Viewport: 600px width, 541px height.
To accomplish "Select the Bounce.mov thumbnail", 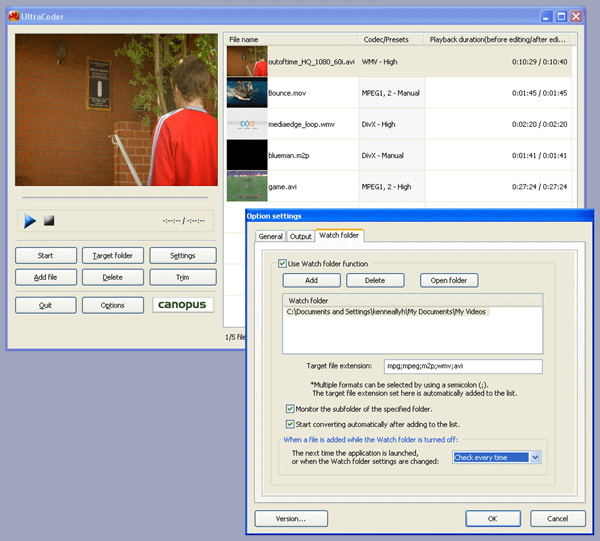I will tap(247, 93).
